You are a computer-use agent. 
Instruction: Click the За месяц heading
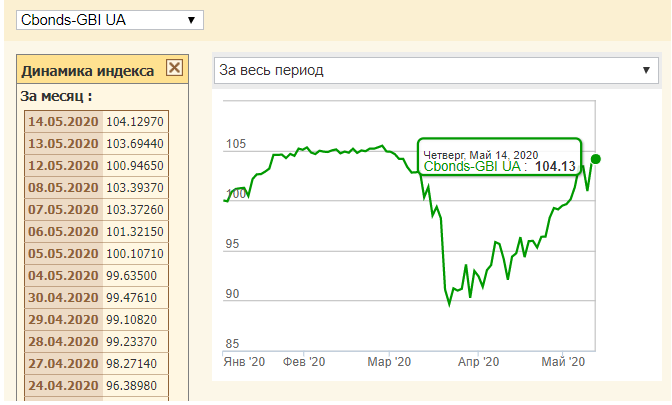(x=56, y=96)
